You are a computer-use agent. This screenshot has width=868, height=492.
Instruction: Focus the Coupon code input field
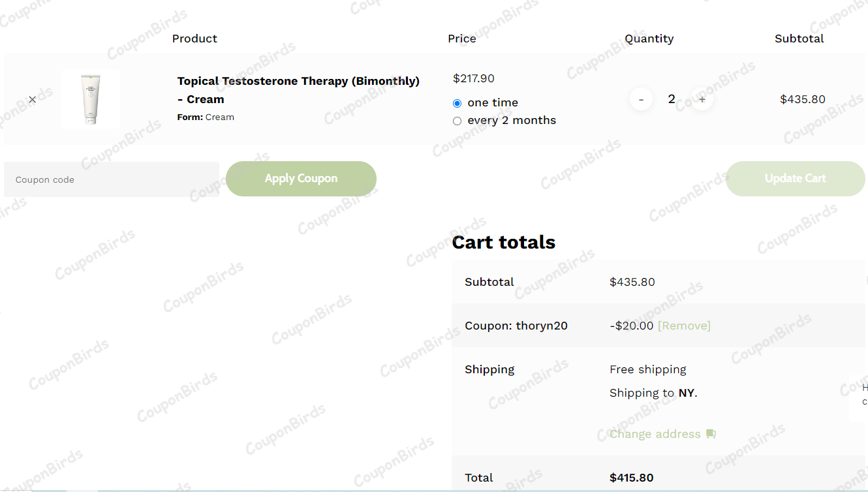[112, 179]
